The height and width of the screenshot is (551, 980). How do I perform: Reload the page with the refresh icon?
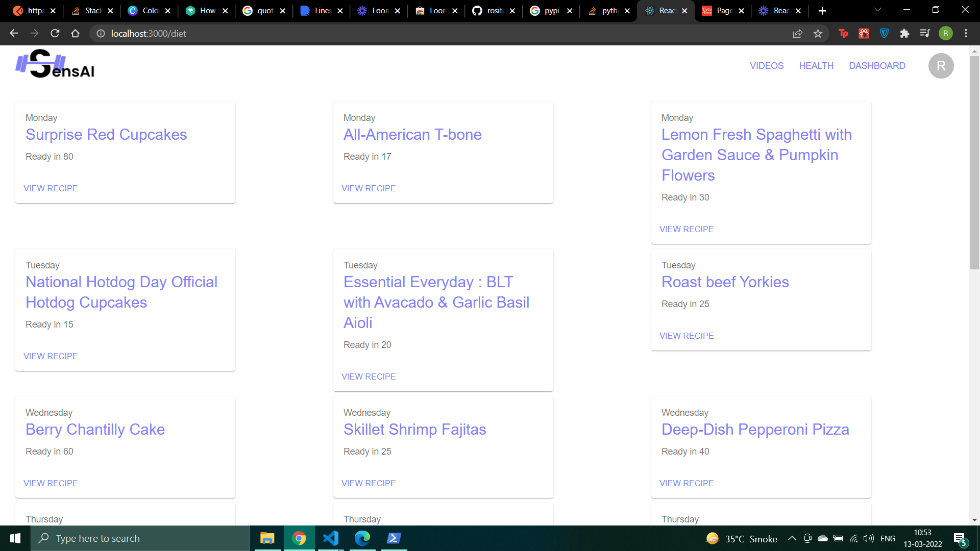(x=55, y=33)
